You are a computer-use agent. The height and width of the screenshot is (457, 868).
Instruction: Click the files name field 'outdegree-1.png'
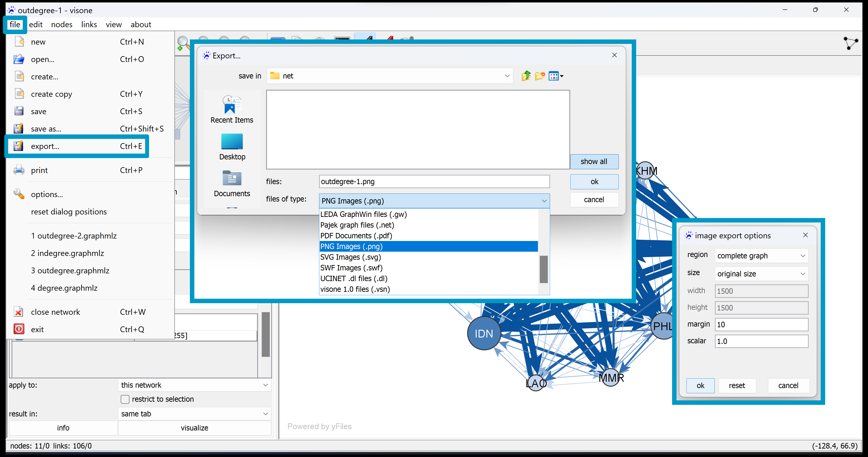(434, 182)
